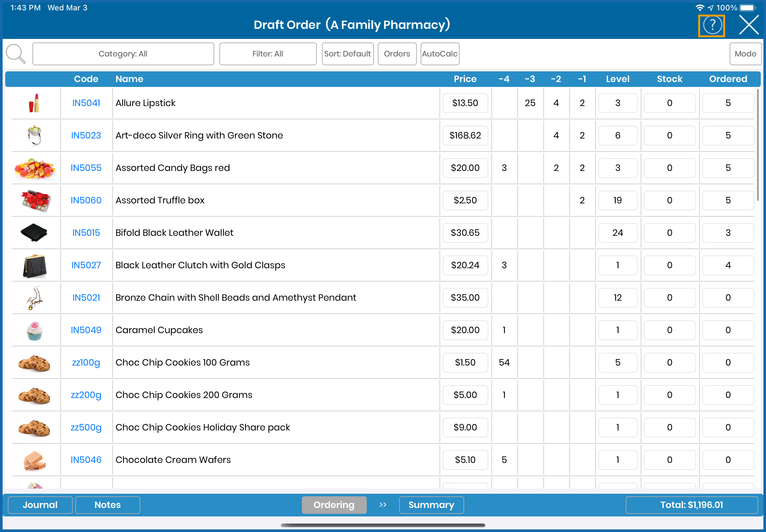Tap the Assorted Truffle box image
The image size is (766, 532).
[x=34, y=200]
